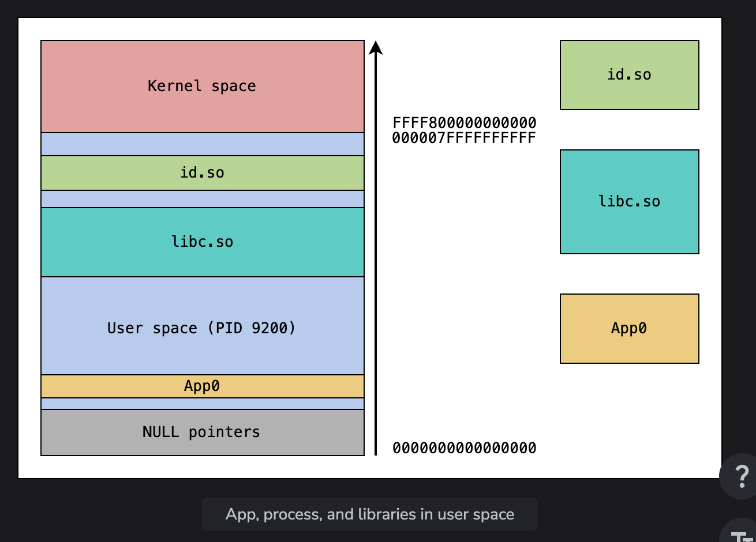Click the libc.so block in memory layout
Viewport: 756px width, 542px height.
click(203, 242)
